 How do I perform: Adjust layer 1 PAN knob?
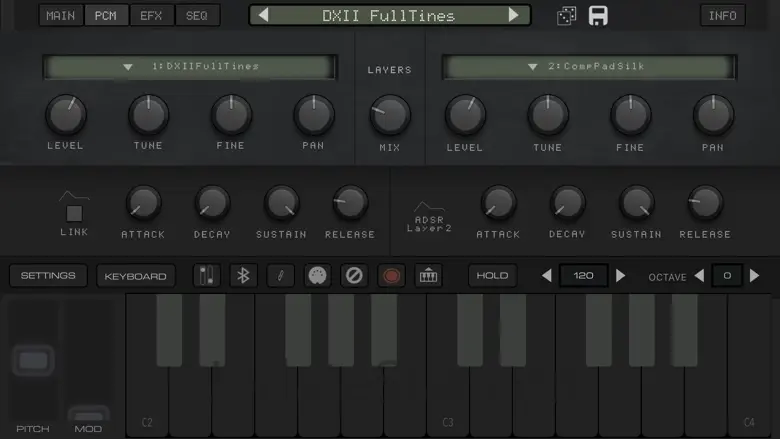313,114
